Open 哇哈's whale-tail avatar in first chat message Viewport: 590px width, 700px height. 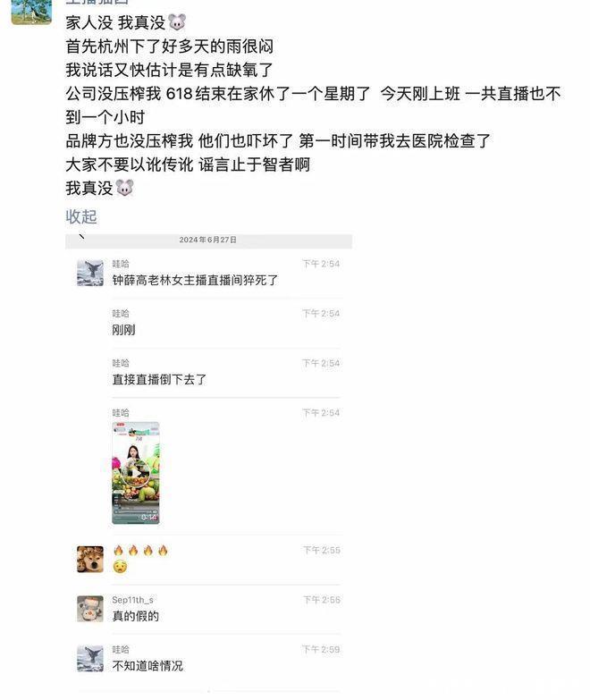click(90, 273)
